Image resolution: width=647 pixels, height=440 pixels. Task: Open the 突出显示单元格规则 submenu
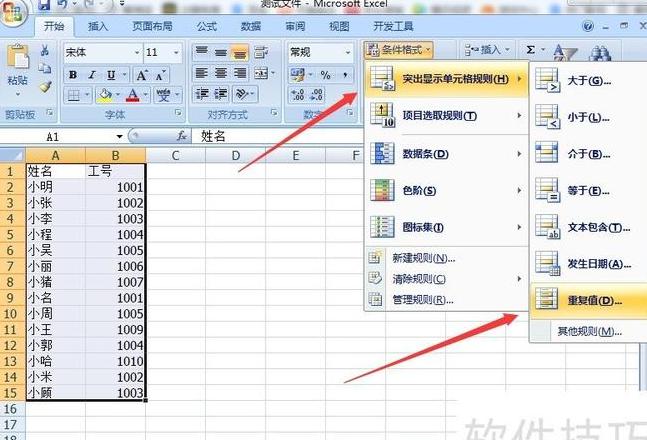[x=446, y=78]
